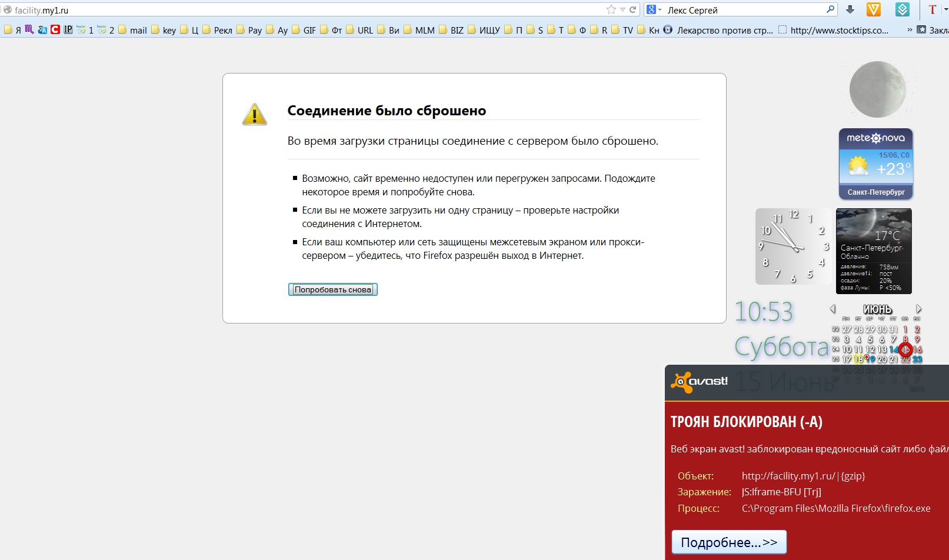Show more bookmarks with the chevron

pyautogui.click(x=910, y=29)
